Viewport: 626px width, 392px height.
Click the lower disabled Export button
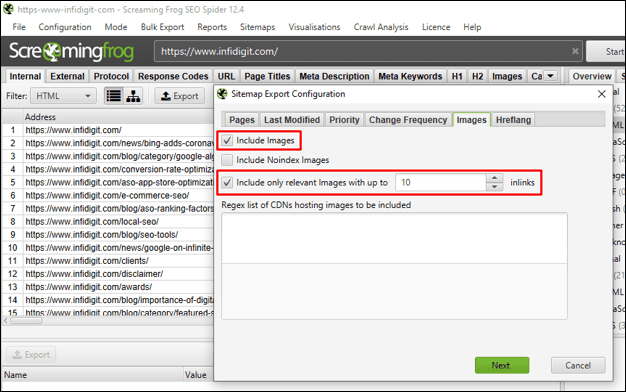tap(31, 354)
